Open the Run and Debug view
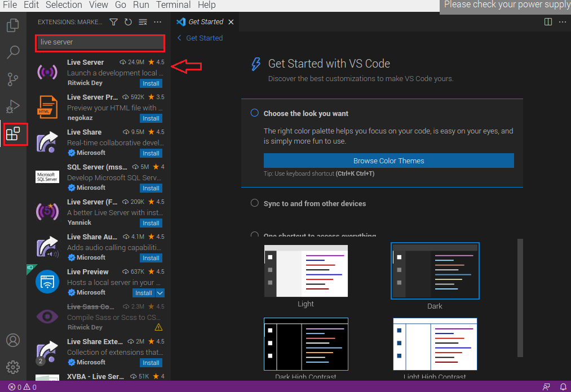Viewport: 571px width, 392px height. tap(12, 106)
